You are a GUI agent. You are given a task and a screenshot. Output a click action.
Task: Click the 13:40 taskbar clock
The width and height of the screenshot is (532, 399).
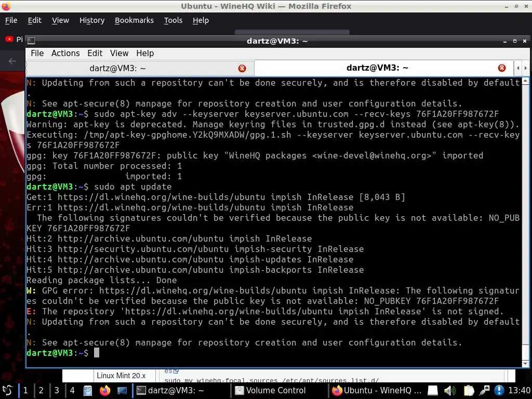[x=519, y=391]
